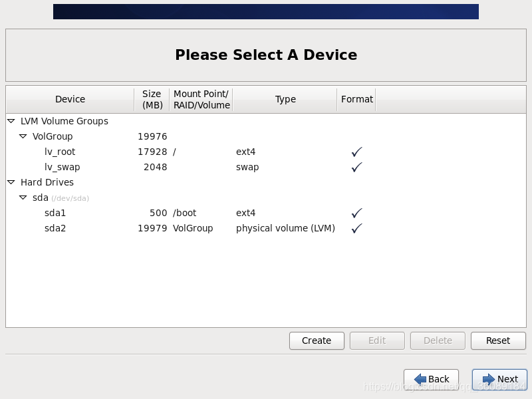This screenshot has width=532, height=399.
Task: Click the Hard Drives label
Action: point(47,182)
